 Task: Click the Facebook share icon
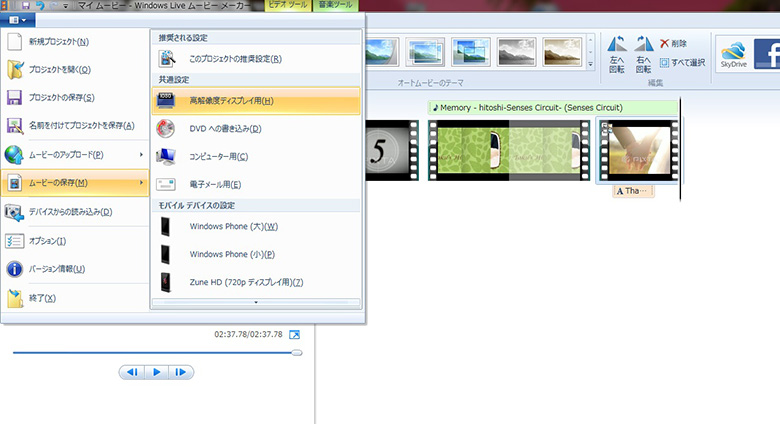pos(767,54)
